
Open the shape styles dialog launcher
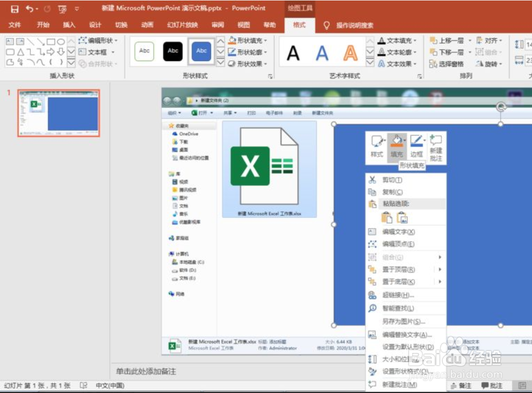coord(271,76)
